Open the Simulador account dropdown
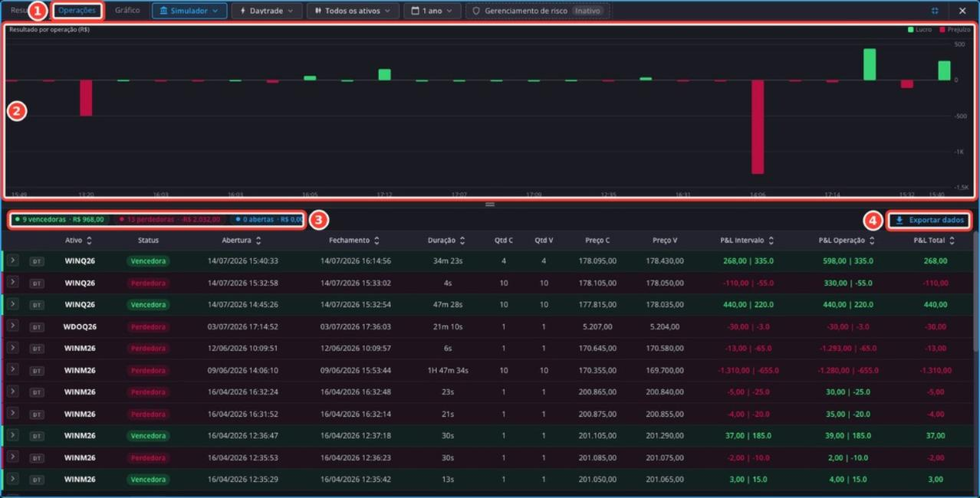 click(189, 11)
